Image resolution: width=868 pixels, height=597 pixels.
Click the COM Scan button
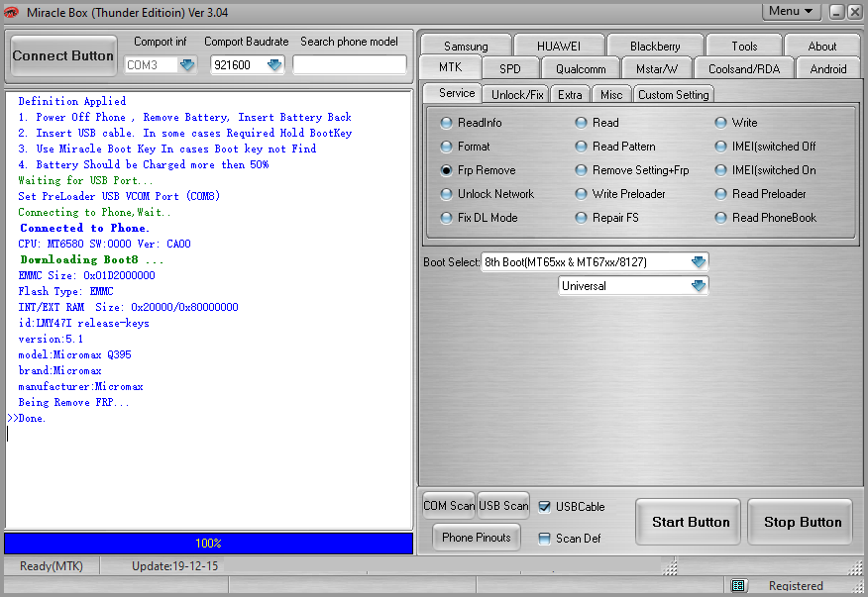tap(449, 506)
